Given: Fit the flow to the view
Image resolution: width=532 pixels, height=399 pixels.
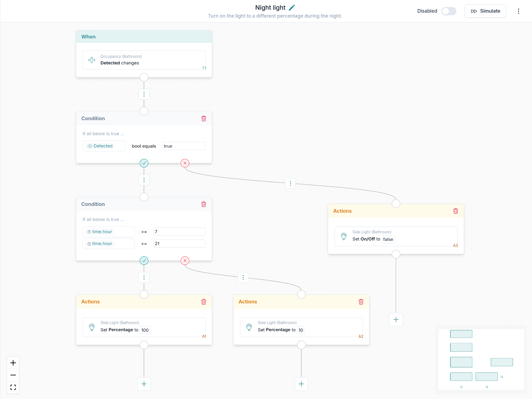Looking at the screenshot, I should point(13,387).
